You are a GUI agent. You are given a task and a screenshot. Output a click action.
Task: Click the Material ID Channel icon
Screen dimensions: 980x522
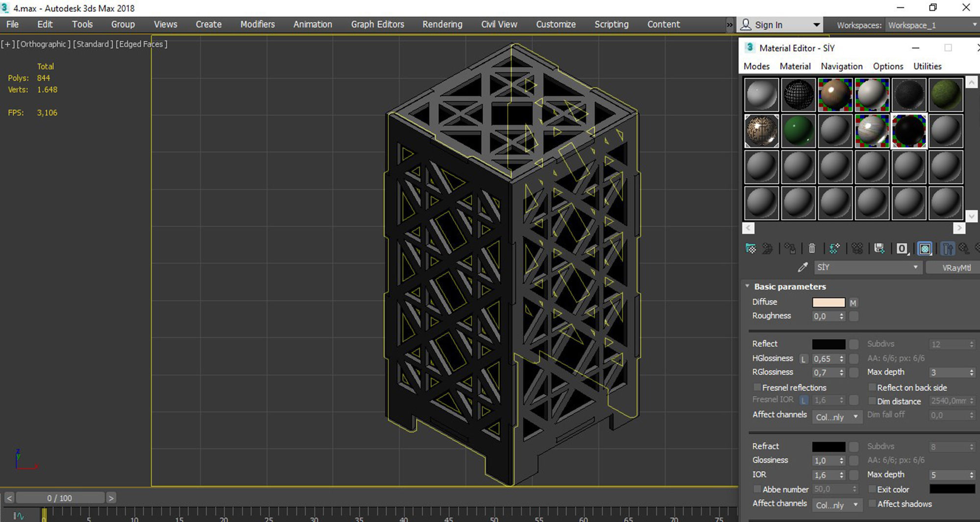902,249
